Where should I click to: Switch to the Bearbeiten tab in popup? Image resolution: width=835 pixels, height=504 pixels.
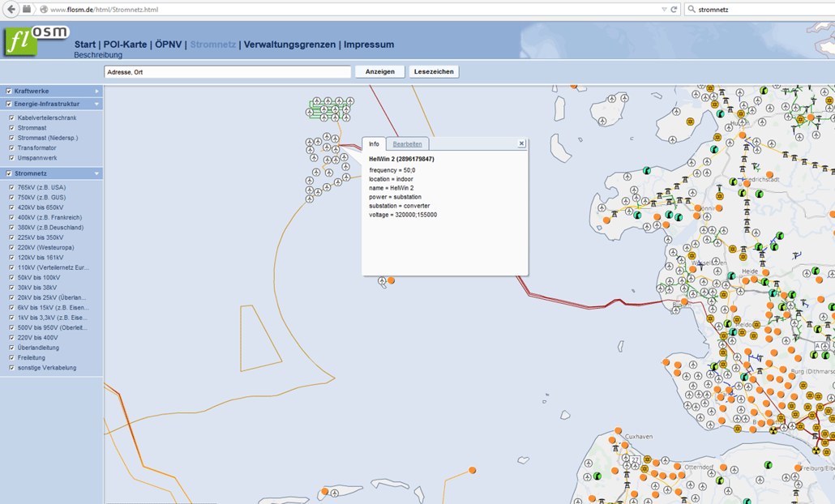point(407,144)
